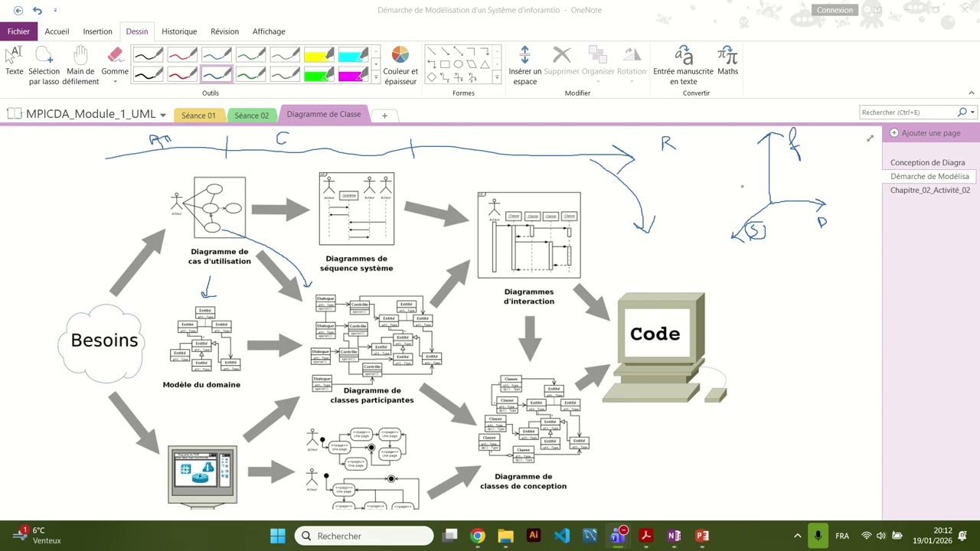Screen dimensions: 980x551
Task: Select the magenta highlighter
Action: [x=354, y=74]
